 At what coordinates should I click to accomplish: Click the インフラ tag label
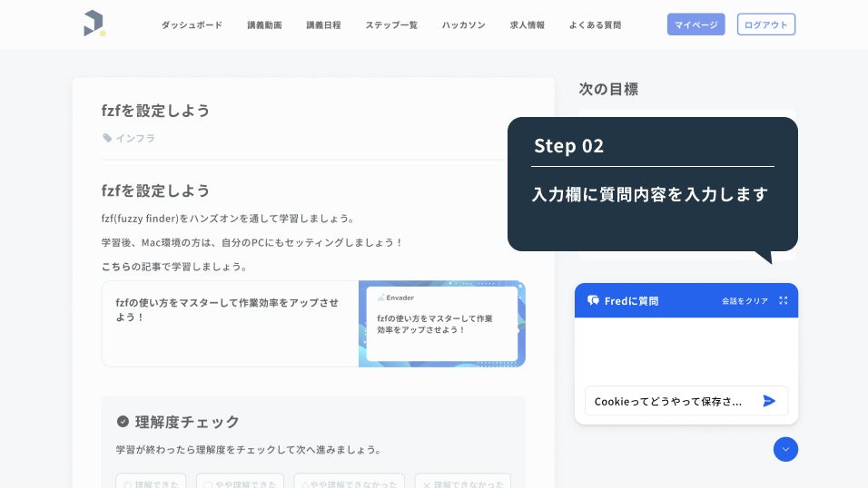tap(135, 138)
